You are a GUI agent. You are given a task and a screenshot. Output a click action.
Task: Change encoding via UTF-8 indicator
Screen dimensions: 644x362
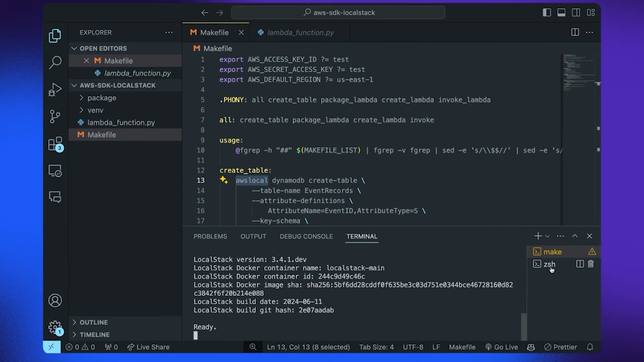click(413, 347)
